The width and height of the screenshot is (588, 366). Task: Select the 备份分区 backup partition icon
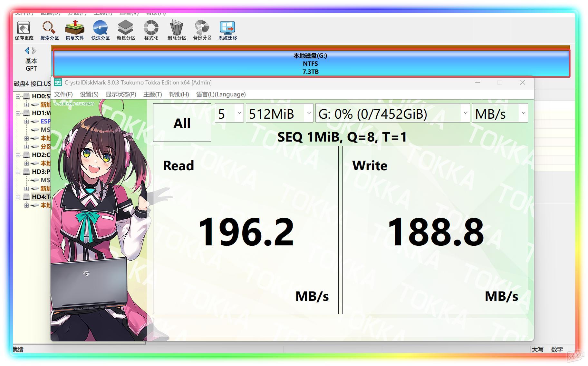[x=202, y=31]
